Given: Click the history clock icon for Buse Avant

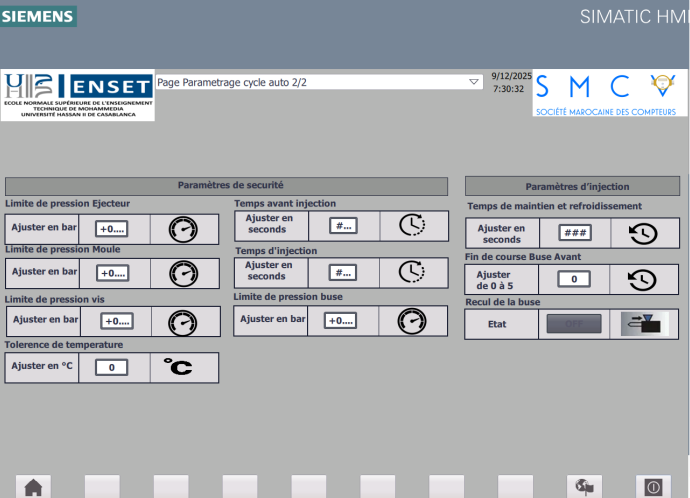Looking at the screenshot, I should click(x=642, y=280).
